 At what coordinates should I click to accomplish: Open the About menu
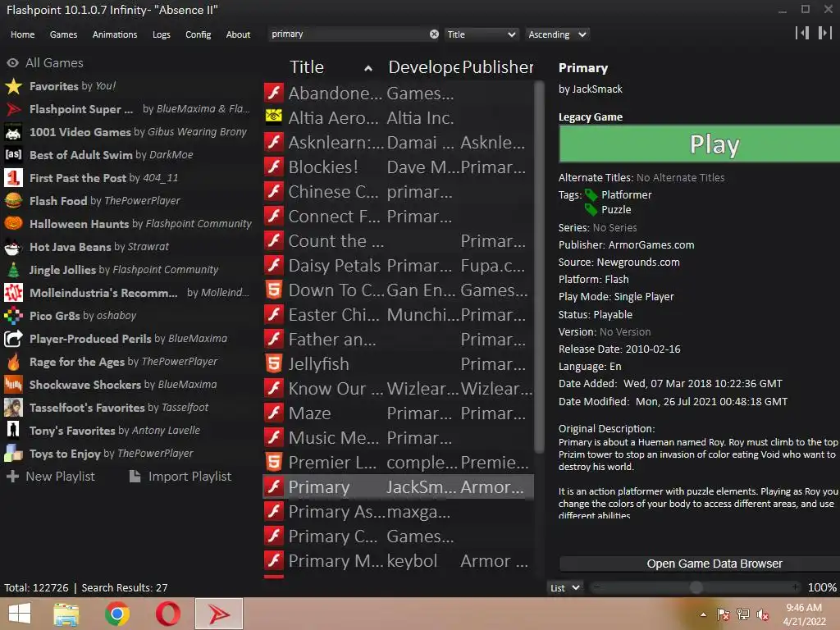(238, 34)
